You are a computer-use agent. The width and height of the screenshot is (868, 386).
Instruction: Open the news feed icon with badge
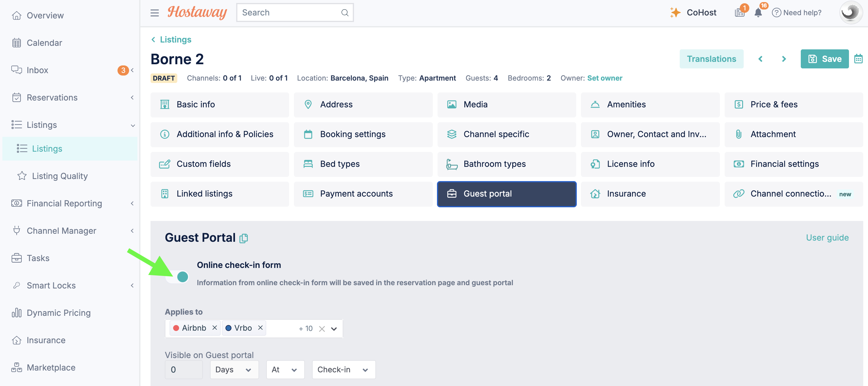point(739,13)
